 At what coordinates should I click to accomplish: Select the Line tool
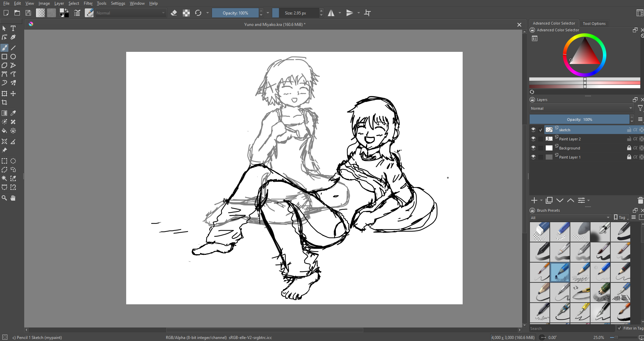13,48
